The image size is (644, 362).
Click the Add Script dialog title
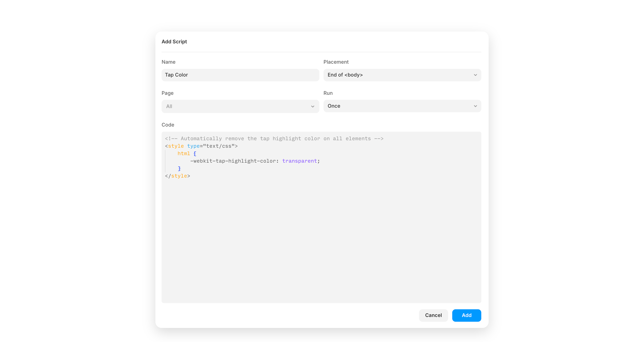tap(174, 41)
